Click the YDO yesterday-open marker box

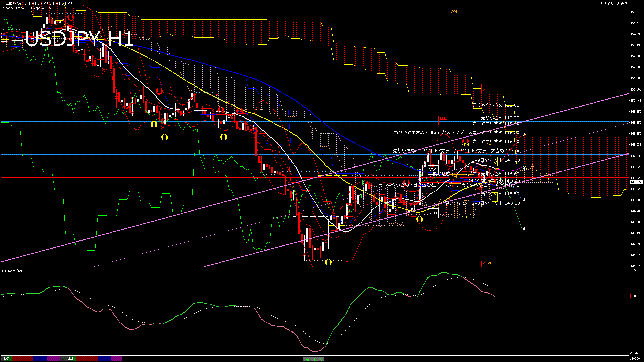[433, 213]
